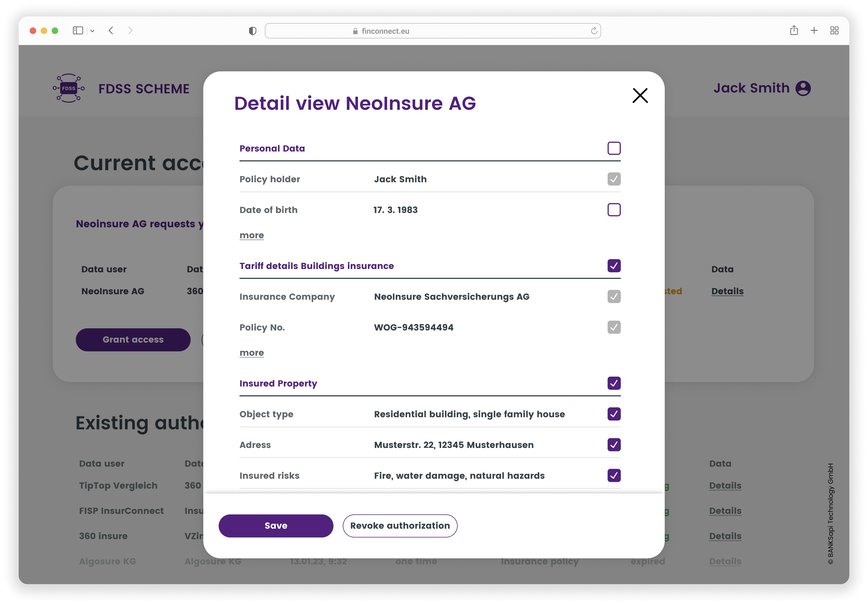Expand more under Tariff details
This screenshot has height=605, width=868.
251,353
